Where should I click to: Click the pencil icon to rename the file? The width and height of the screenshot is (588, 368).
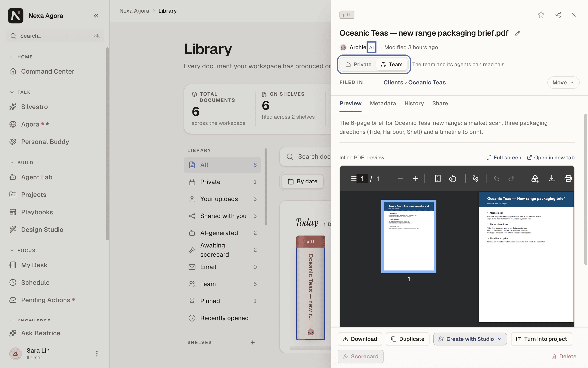pos(517,33)
